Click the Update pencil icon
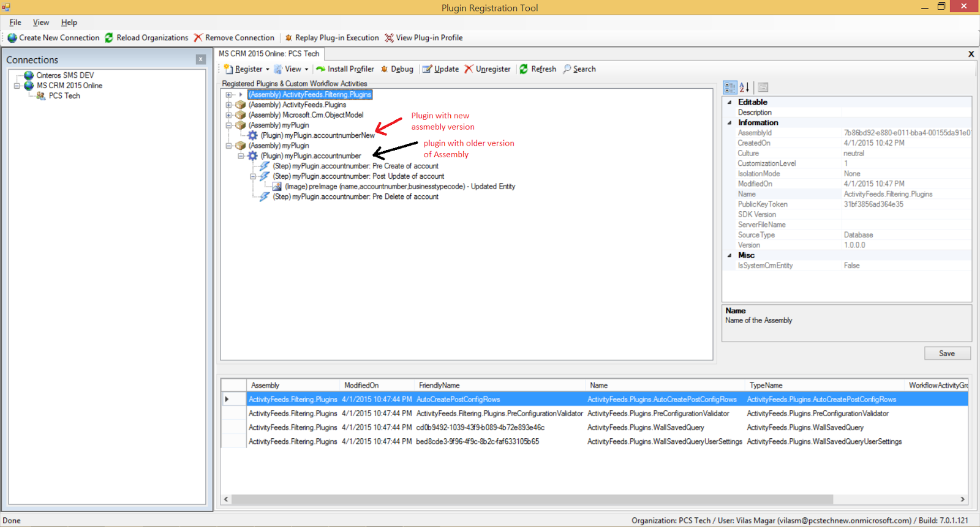The height and width of the screenshot is (527, 980). click(x=428, y=69)
